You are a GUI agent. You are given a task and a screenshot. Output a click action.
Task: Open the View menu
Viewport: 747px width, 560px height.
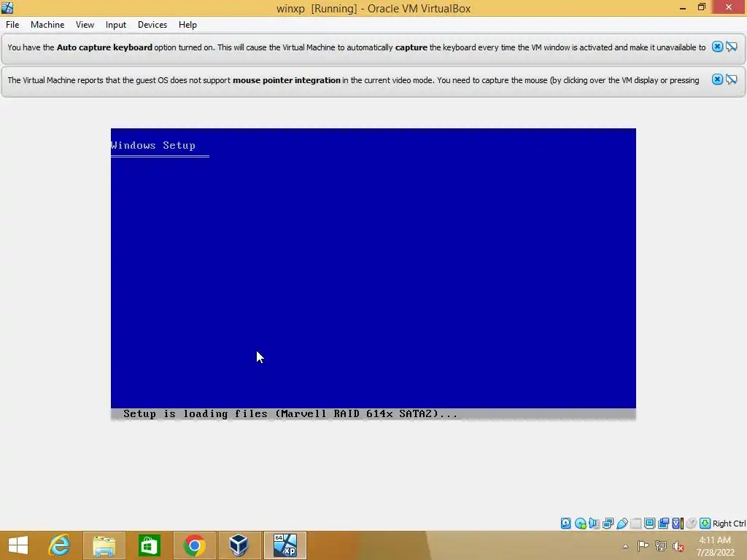coord(85,25)
